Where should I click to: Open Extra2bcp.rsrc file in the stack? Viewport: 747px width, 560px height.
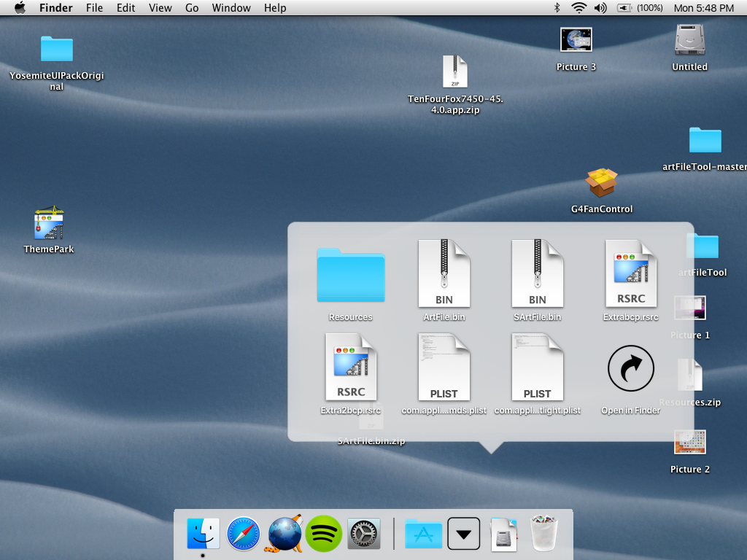click(351, 367)
